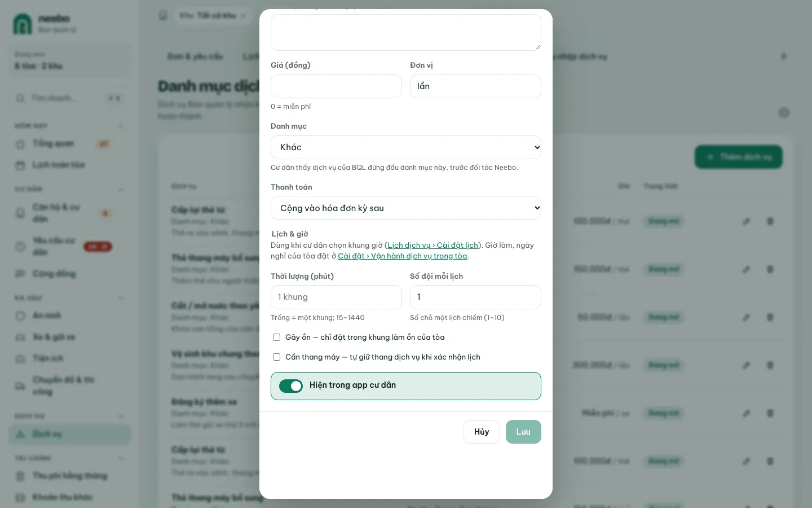Viewport: 812px width, 508px height.
Task: Click the Thời lượng (phút) input
Action: [336, 297]
